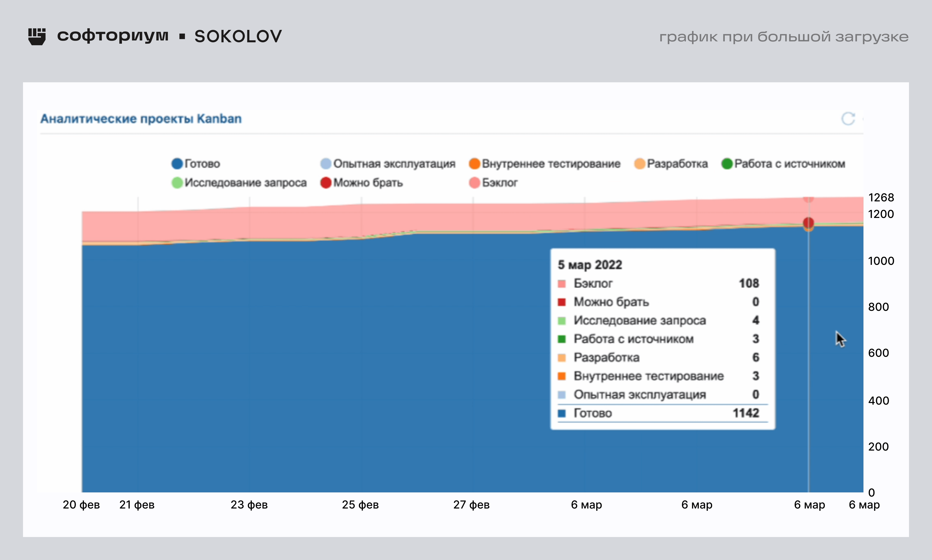Screen dimensions: 932x560
Task: Click the Готово blue swatch in tooltip
Action: coord(561,413)
